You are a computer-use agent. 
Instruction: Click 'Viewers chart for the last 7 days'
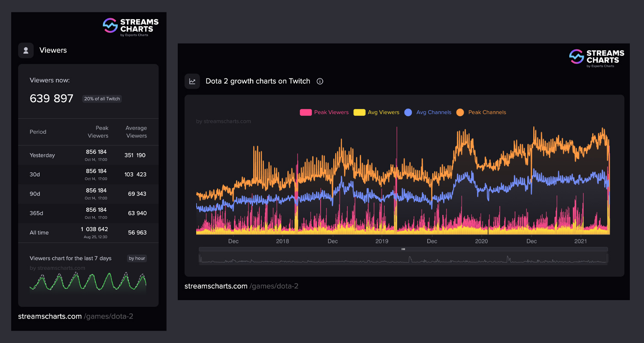(x=70, y=258)
